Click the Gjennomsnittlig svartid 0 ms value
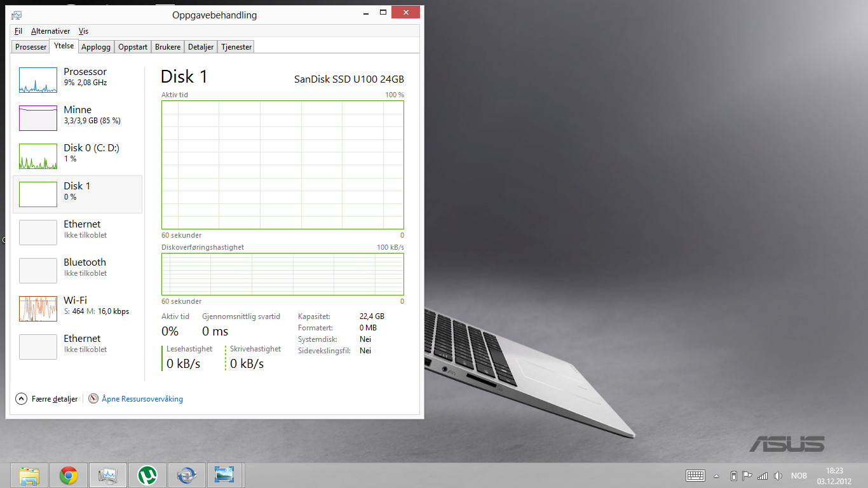This screenshot has height=488, width=868. click(x=215, y=331)
